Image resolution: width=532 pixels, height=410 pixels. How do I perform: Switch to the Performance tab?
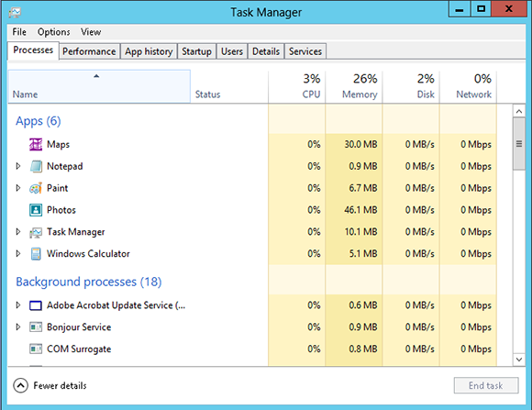[89, 51]
